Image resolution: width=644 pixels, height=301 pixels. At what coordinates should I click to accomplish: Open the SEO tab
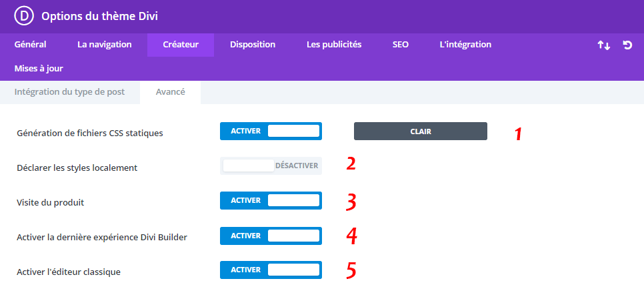click(401, 45)
